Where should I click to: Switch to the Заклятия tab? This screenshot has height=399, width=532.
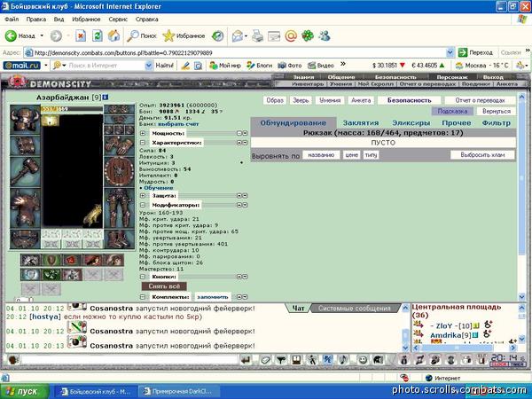point(361,123)
